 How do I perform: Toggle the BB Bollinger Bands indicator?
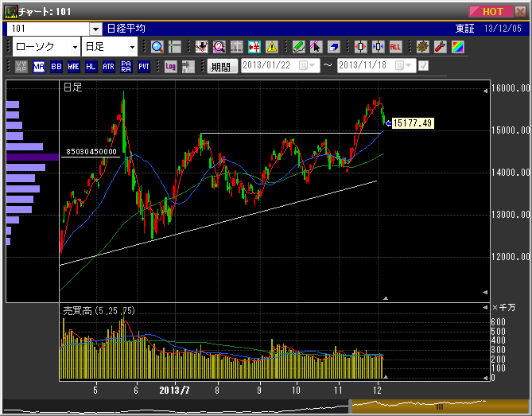coord(56,67)
